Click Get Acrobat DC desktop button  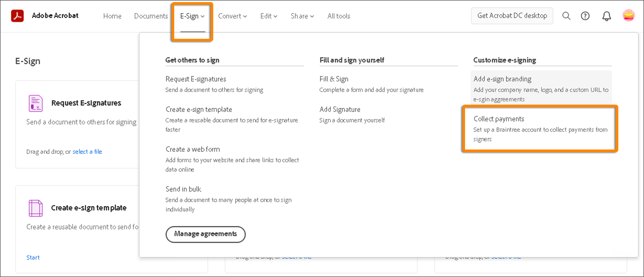[512, 16]
